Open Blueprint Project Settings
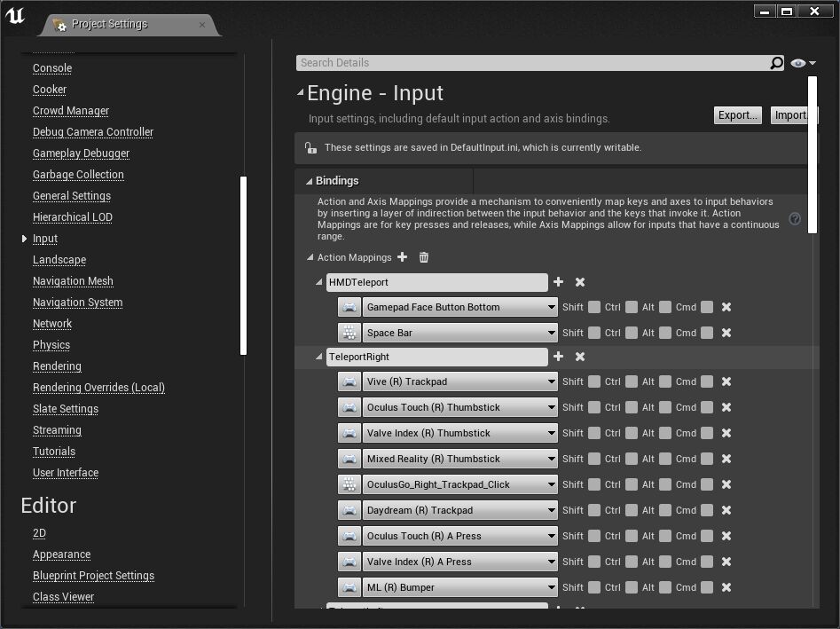This screenshot has height=629, width=840. click(93, 576)
